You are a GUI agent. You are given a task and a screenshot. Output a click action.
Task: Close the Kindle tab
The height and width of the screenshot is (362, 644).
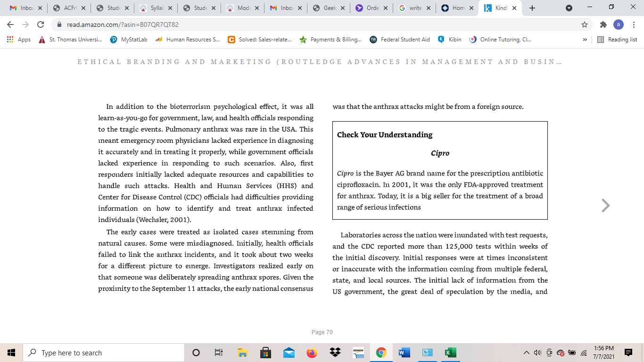pos(514,8)
